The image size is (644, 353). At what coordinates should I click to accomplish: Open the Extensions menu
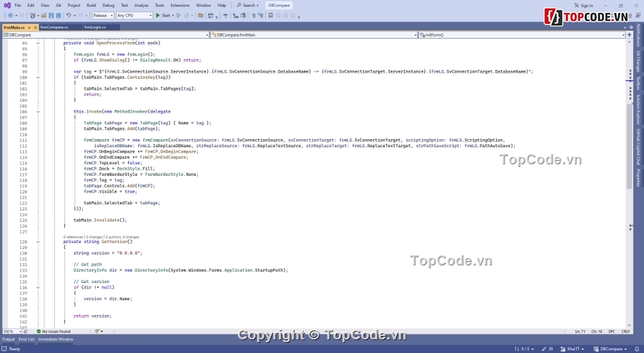click(x=180, y=5)
